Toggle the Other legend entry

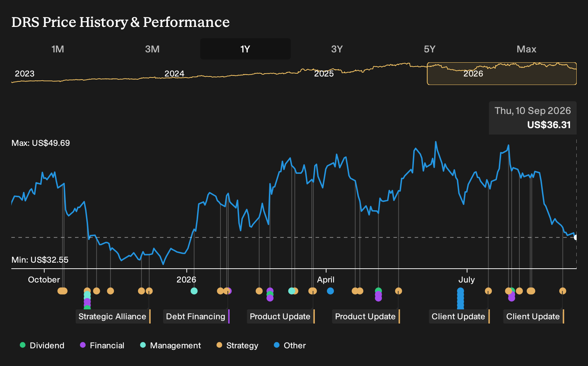pos(290,345)
